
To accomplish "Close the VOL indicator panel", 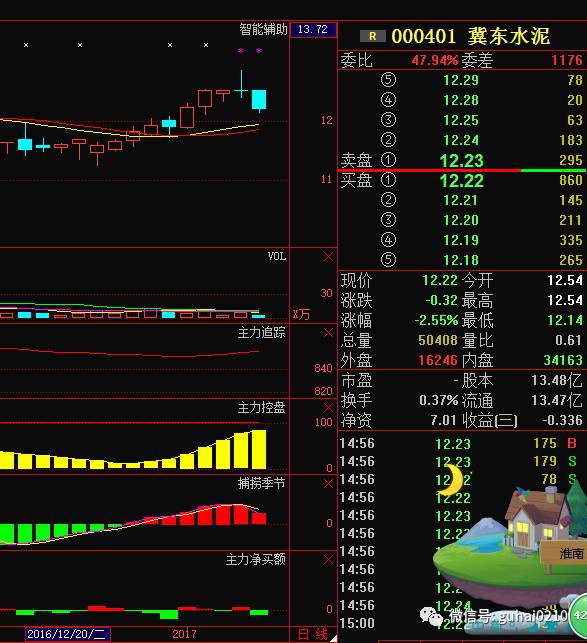I will [328, 257].
